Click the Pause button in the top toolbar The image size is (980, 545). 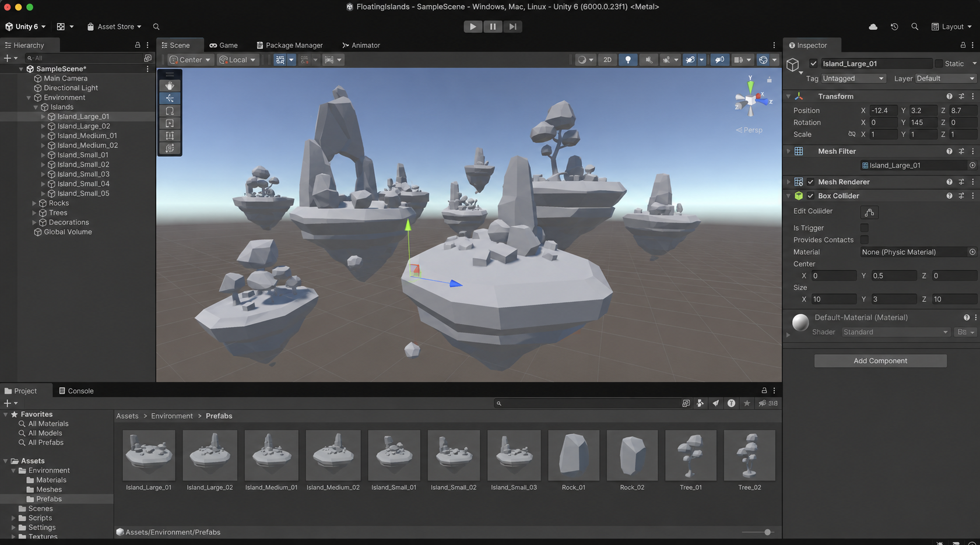coord(493,26)
